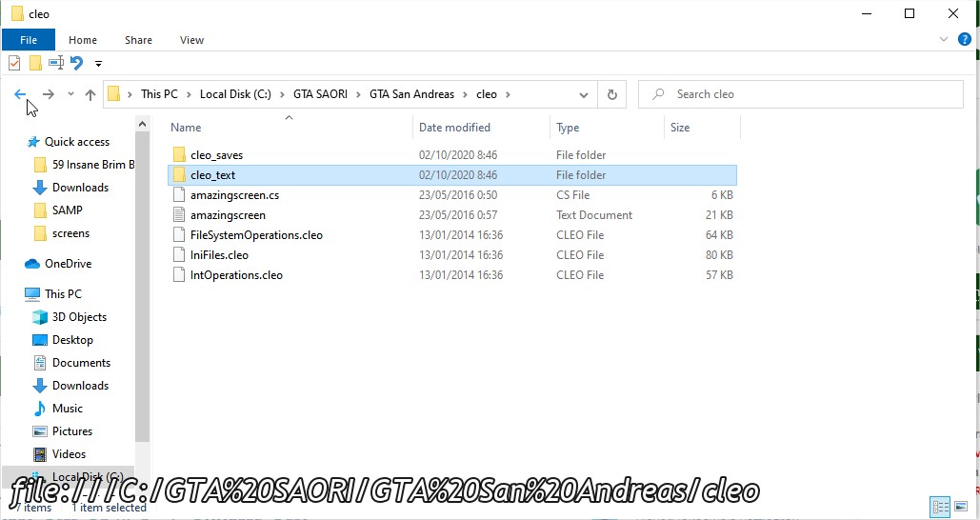This screenshot has height=520, width=980.
Task: Select the amazingscreen.cs file icon
Action: [179, 195]
